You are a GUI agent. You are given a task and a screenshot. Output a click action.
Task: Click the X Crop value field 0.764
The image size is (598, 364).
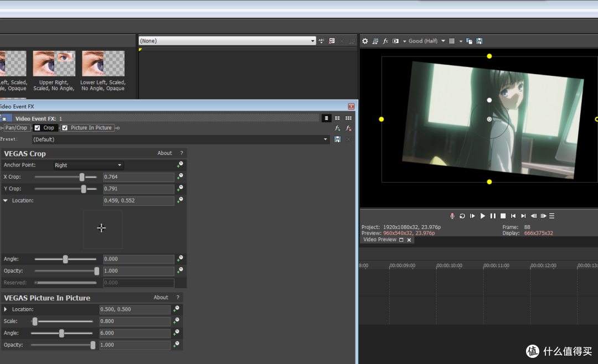139,177
